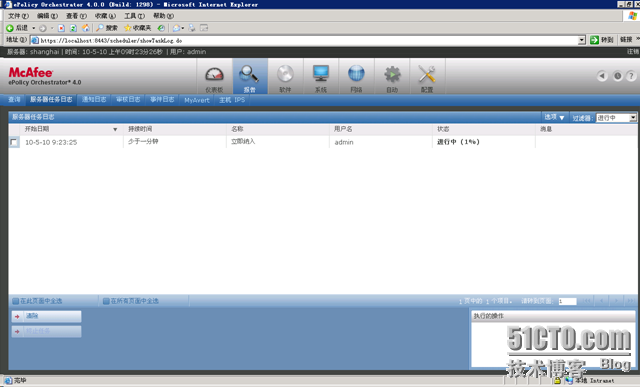Click the Go (转到) green arrow button
The width and height of the screenshot is (640, 387).
602,40
